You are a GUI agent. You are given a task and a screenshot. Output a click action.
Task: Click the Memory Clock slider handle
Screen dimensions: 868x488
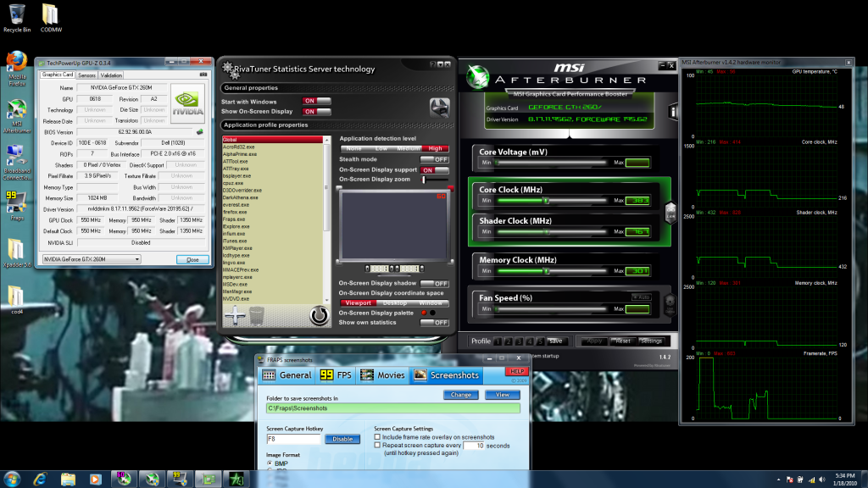click(x=546, y=271)
